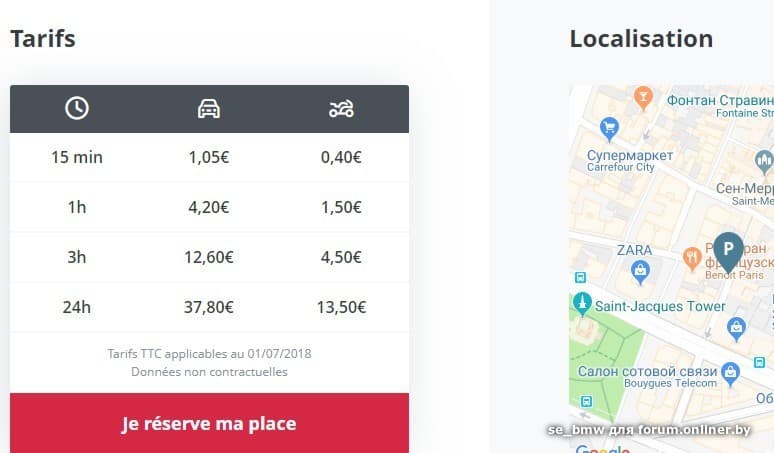This screenshot has height=453, width=774.
Task: Click the parking P marker on map
Action: [728, 249]
